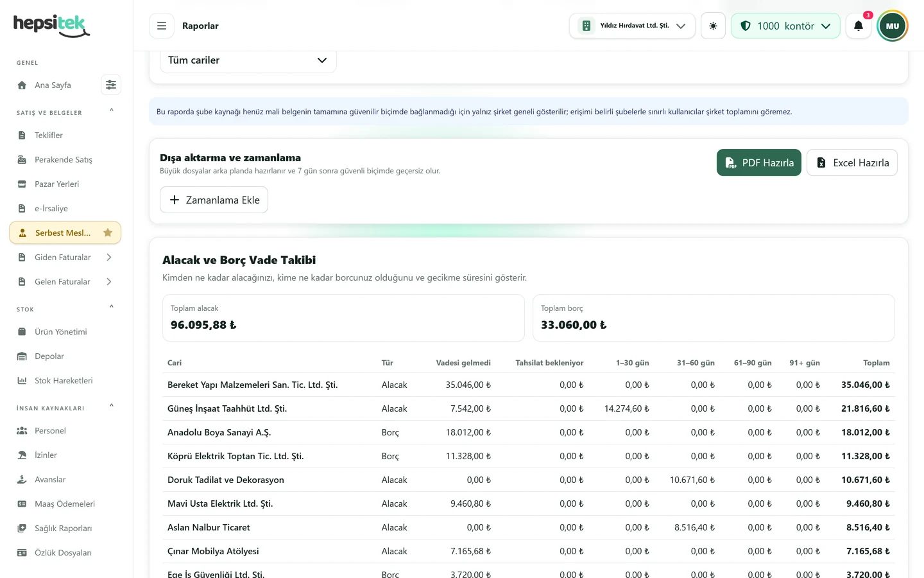The image size is (924, 578).
Task: Click the Toplam borç summary card
Action: click(714, 318)
